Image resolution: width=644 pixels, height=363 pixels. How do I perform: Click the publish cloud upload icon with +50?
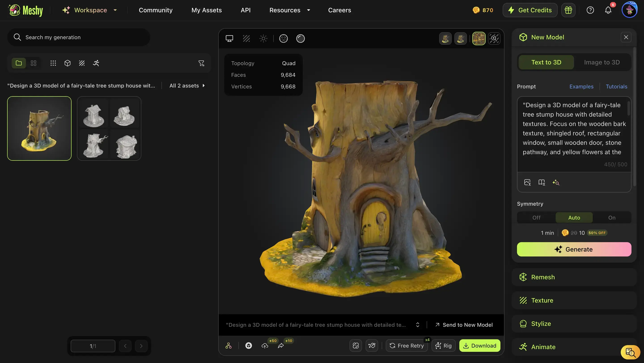[265, 346]
